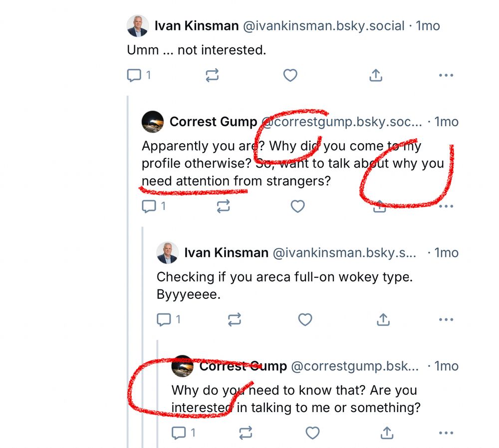
Task: Open more options on 'Byyyeeee' reply
Action: pyautogui.click(x=446, y=319)
